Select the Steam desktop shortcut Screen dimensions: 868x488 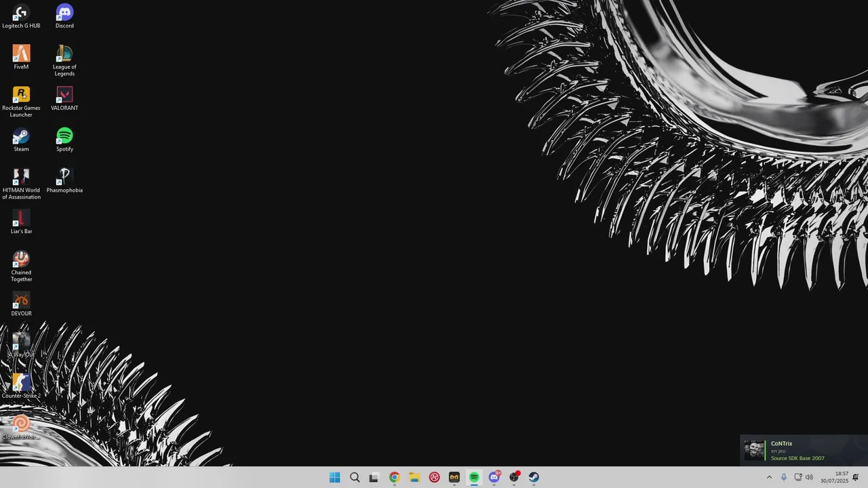pos(21,140)
